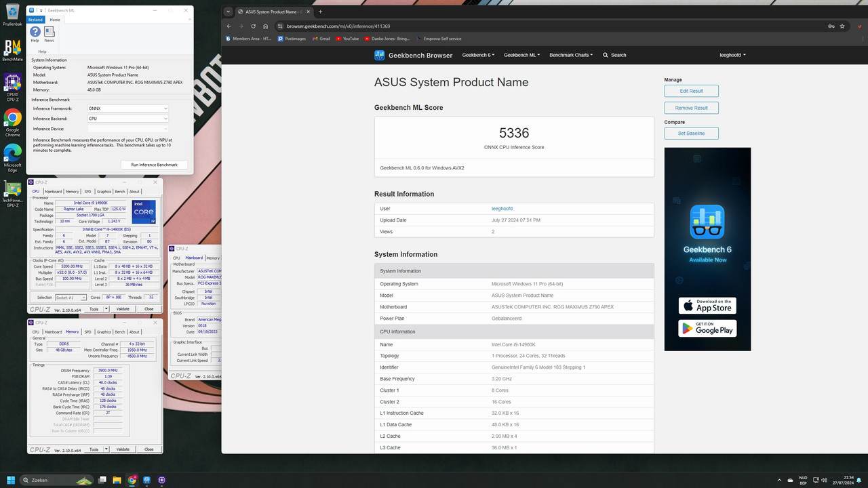The width and height of the screenshot is (868, 488).
Task: Open Bestand menu in Geekbench ML
Action: click(x=35, y=20)
